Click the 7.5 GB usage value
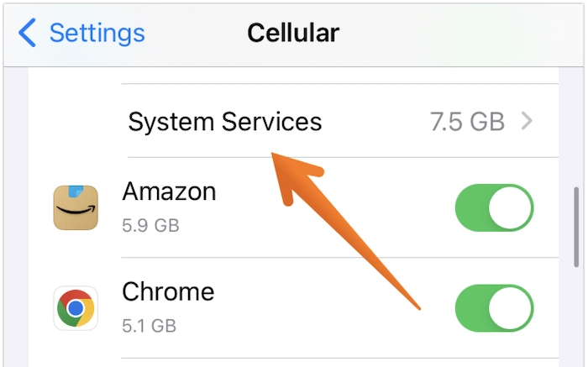Viewport: 588px width, 367px height. click(467, 122)
